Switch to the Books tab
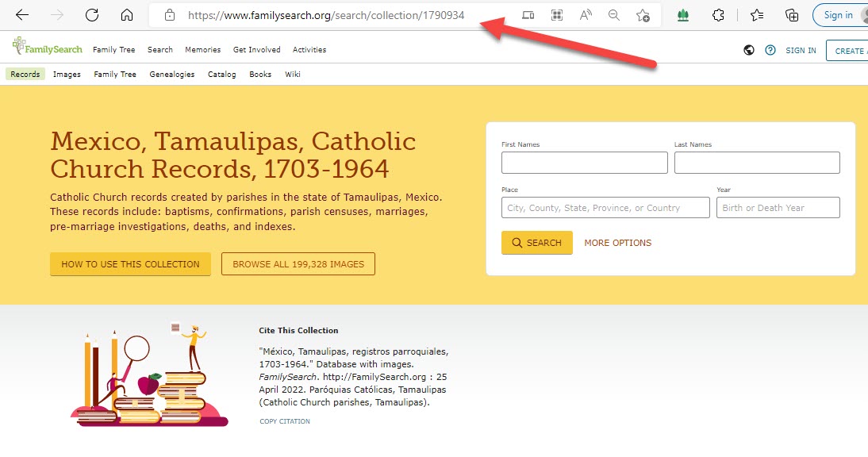The width and height of the screenshot is (868, 457). [260, 74]
